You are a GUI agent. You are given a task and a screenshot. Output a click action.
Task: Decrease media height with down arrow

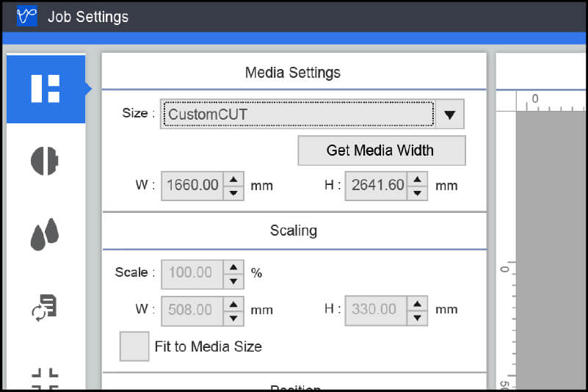(x=418, y=192)
